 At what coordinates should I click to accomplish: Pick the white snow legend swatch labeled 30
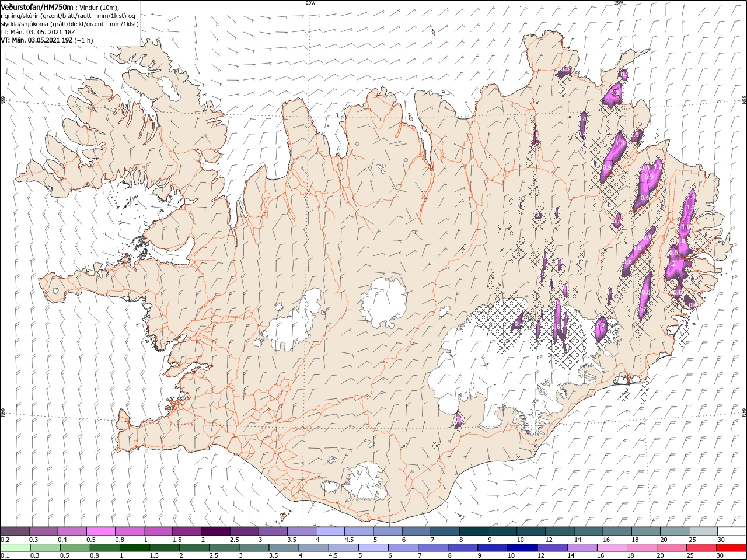732,531
